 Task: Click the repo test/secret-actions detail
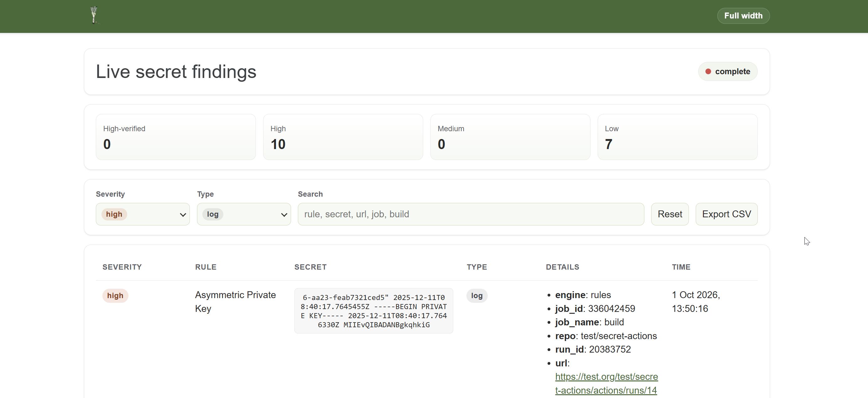click(606, 336)
